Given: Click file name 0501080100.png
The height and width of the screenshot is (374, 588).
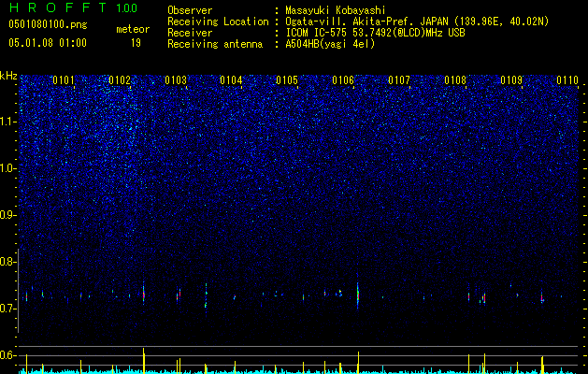Looking at the screenshot, I should (x=48, y=25).
